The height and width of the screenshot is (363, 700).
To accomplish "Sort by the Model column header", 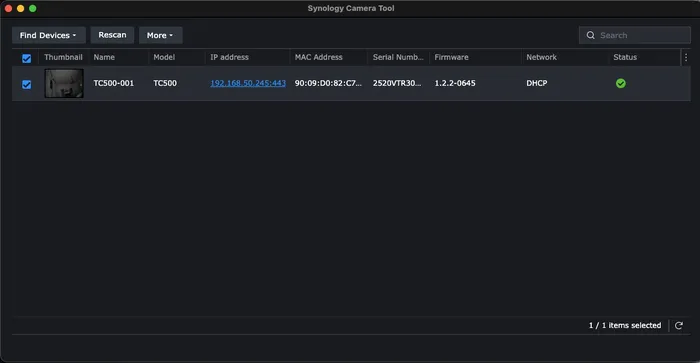I will point(164,57).
